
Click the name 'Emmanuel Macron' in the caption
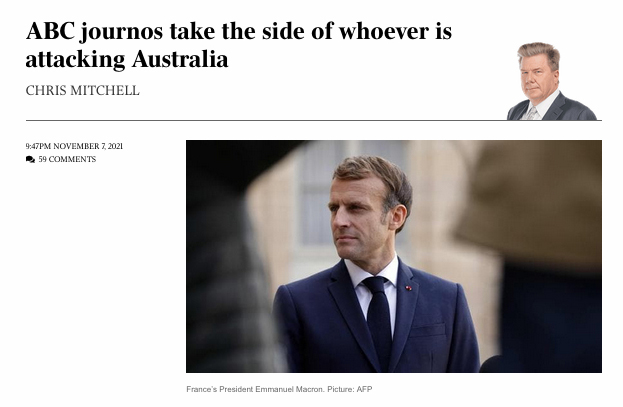pyautogui.click(x=289, y=389)
